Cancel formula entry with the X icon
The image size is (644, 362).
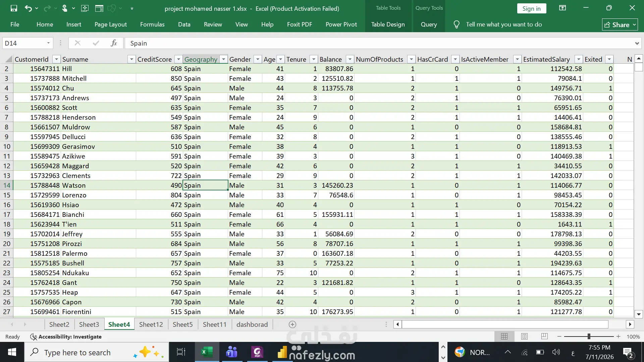(77, 43)
